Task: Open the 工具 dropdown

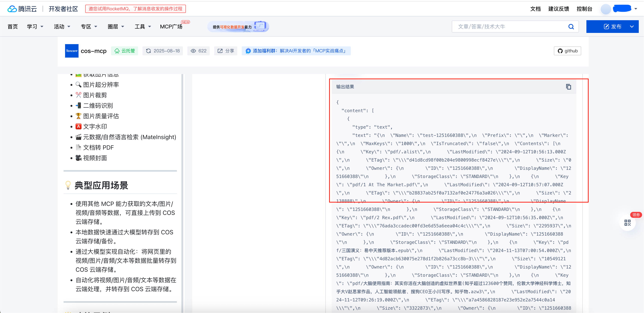Action: [142, 26]
